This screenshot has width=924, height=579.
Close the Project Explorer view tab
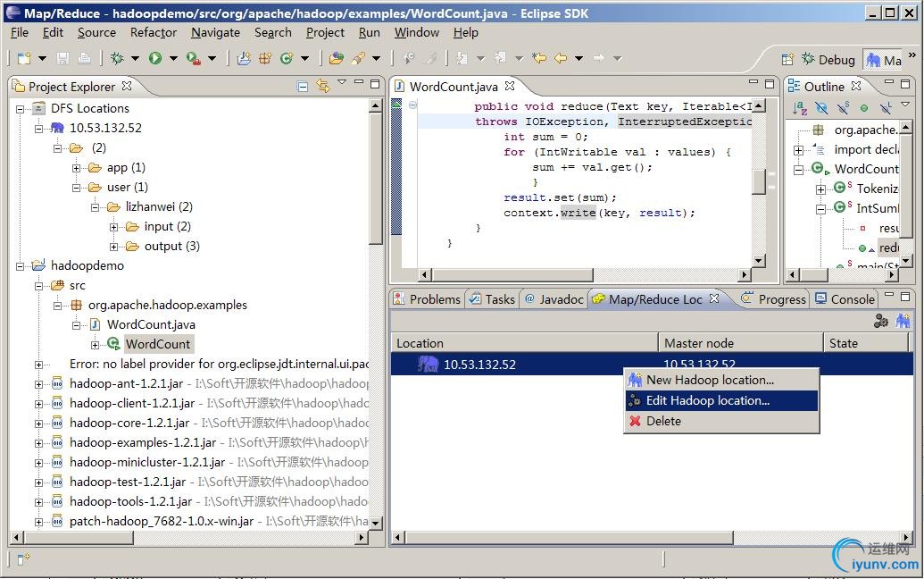tap(127, 86)
